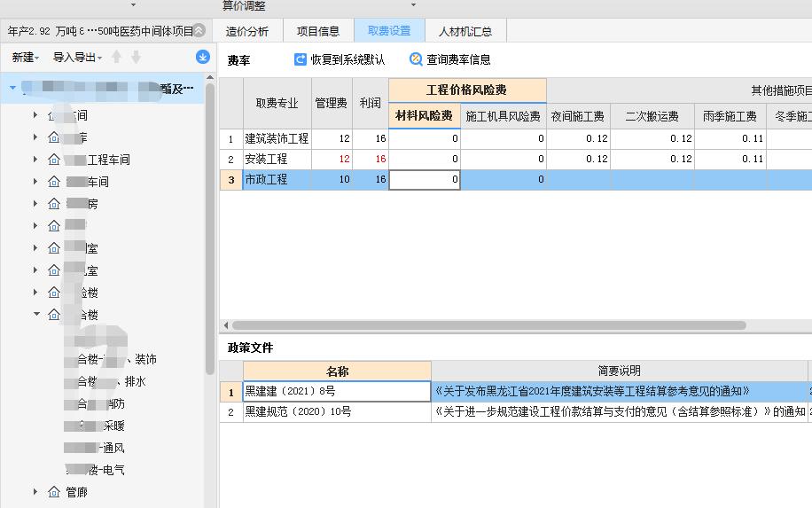812x508 pixels.
Task: Select the tree item ending in 采暖
Action: click(x=95, y=426)
